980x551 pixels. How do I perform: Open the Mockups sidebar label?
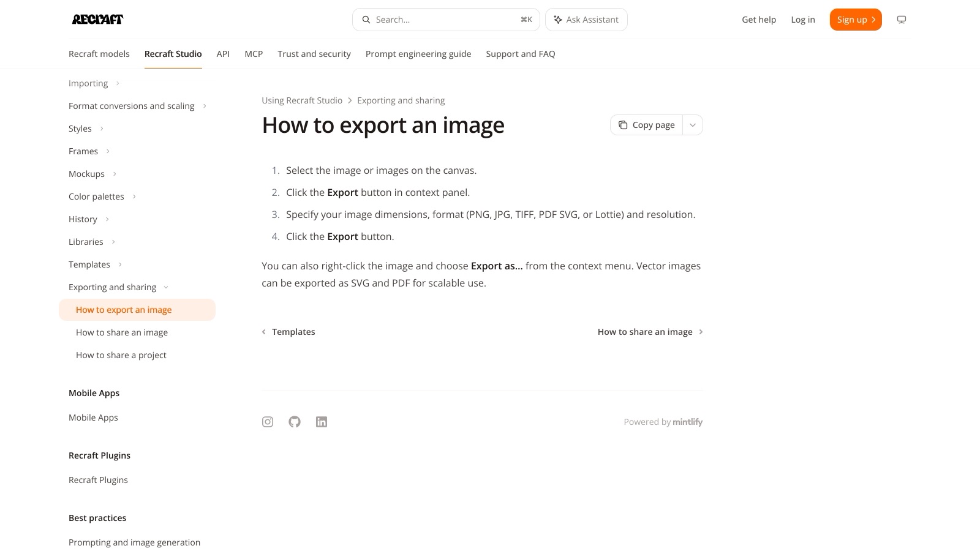click(x=86, y=174)
